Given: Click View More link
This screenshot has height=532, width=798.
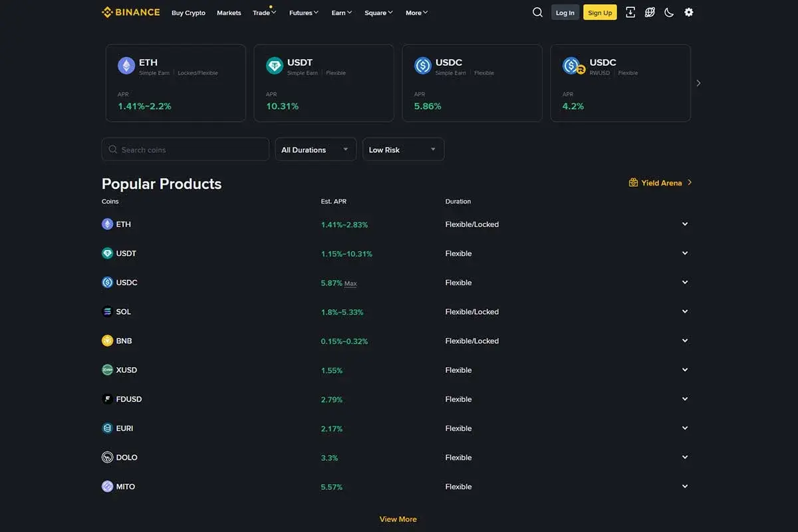Looking at the screenshot, I should (398, 519).
